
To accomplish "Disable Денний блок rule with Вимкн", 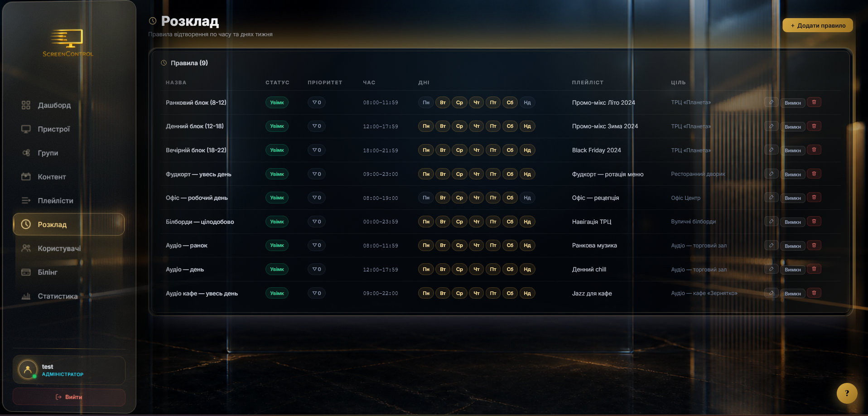I will click(793, 127).
